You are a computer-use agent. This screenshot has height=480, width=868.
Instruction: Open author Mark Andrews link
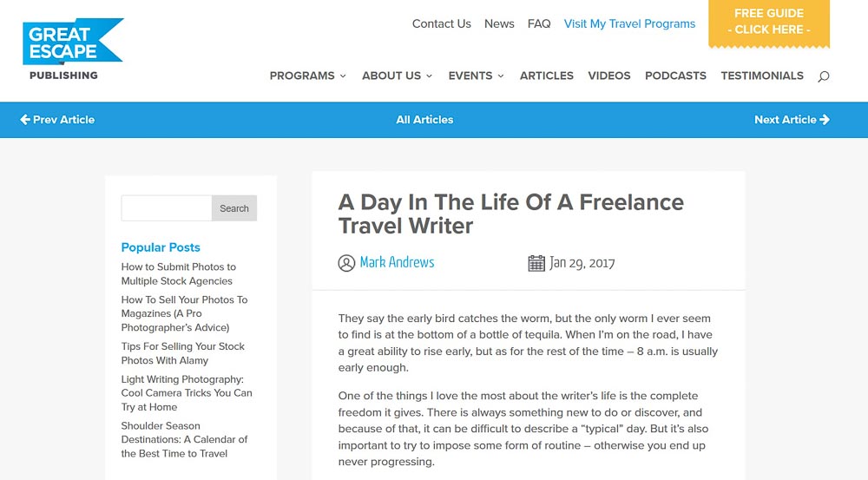click(x=397, y=262)
